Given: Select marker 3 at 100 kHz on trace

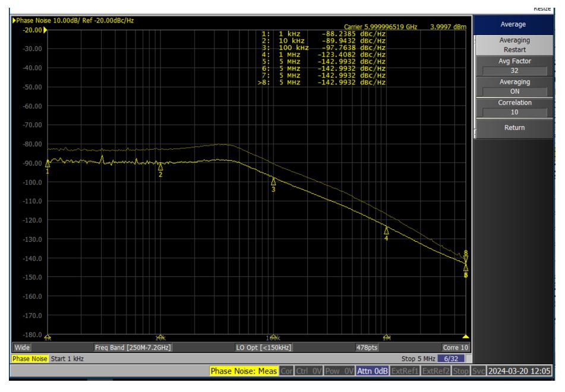Looking at the screenshot, I should [x=273, y=182].
